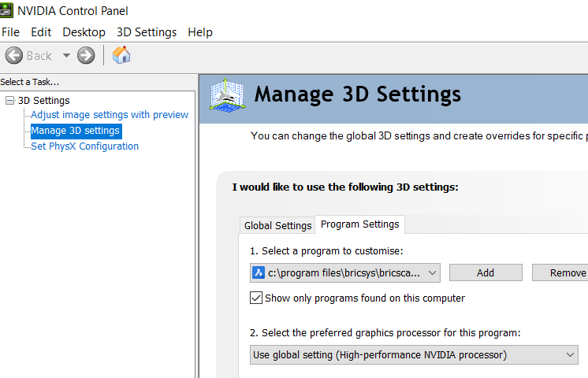Click the NVIDIA Control Panel title icon
The image size is (588, 378).
tap(6, 11)
